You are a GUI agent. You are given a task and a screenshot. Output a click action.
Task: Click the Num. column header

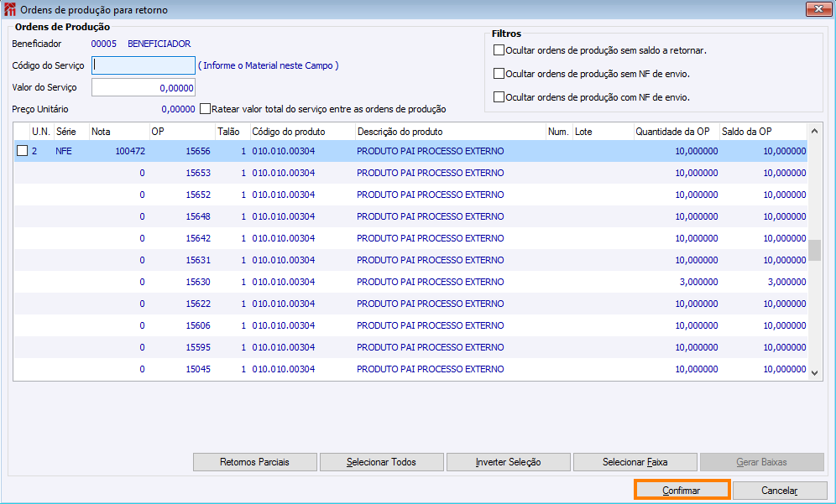click(559, 132)
